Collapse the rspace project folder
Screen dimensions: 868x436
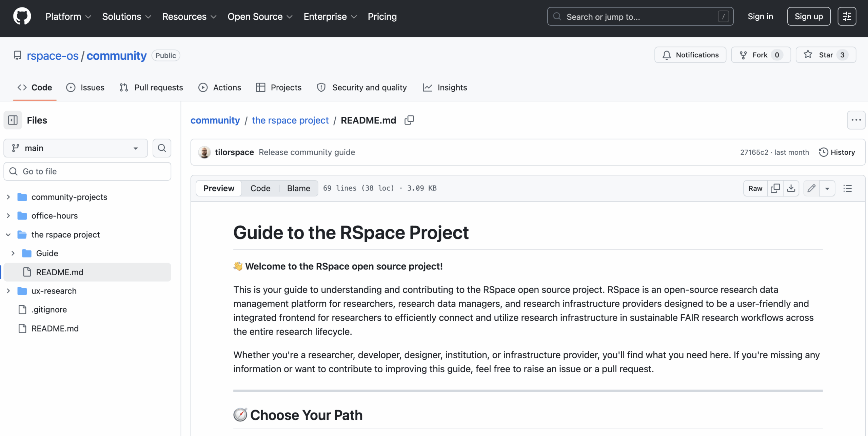[8, 234]
